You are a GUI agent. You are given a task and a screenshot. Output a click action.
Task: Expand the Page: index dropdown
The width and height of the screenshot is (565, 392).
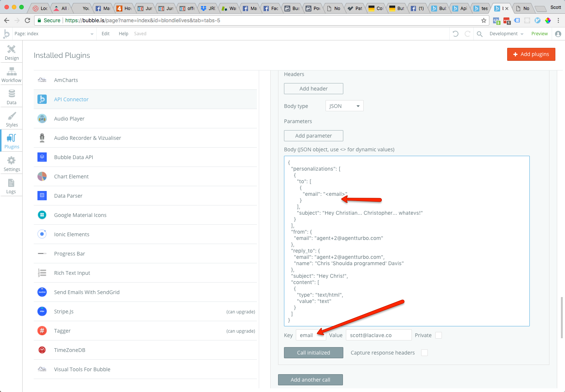(x=54, y=34)
